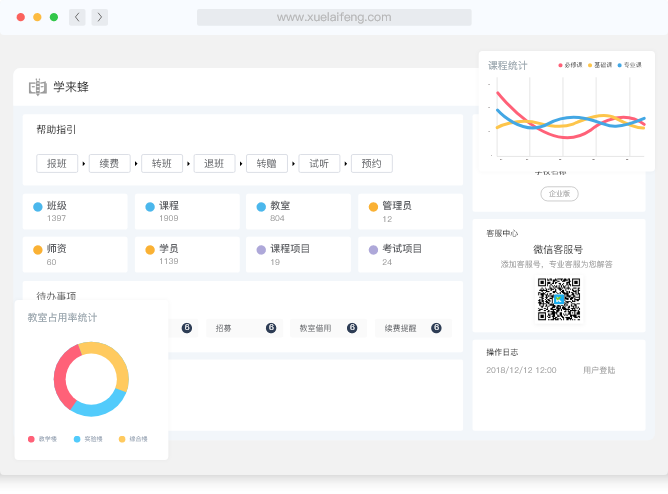The width and height of the screenshot is (668, 494).
Task: Open the 考试项目 count of 24
Action: 387,262
